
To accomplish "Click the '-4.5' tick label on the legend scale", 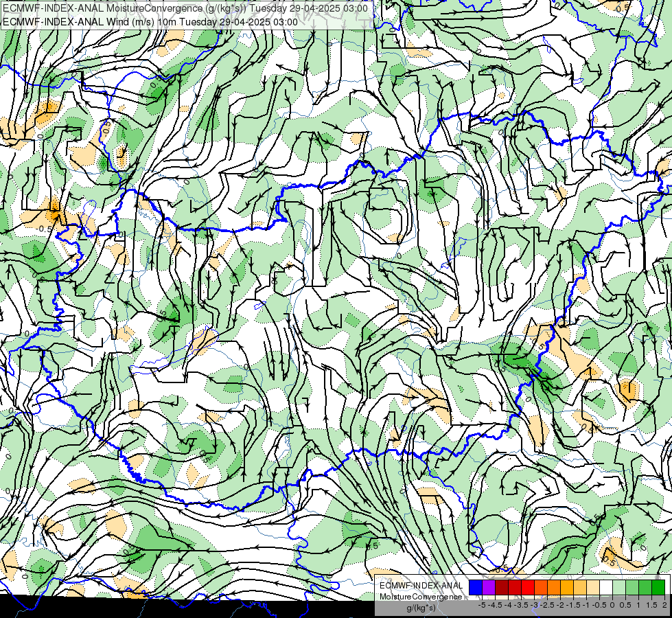I will [495, 605].
